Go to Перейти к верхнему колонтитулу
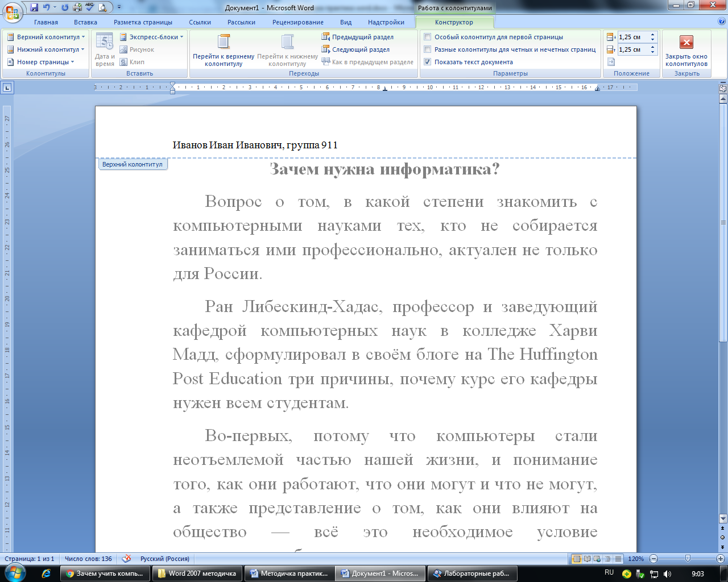This screenshot has height=582, width=728. click(224, 50)
